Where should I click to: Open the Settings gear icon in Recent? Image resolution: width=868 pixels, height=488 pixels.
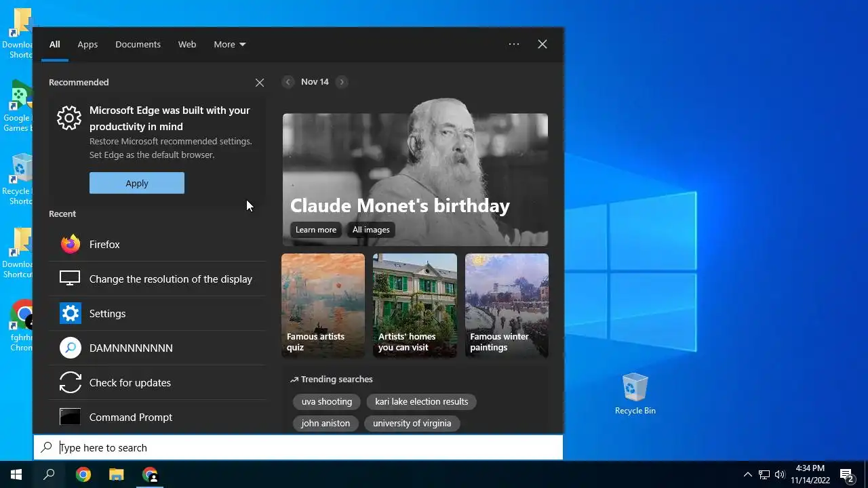[x=70, y=313]
